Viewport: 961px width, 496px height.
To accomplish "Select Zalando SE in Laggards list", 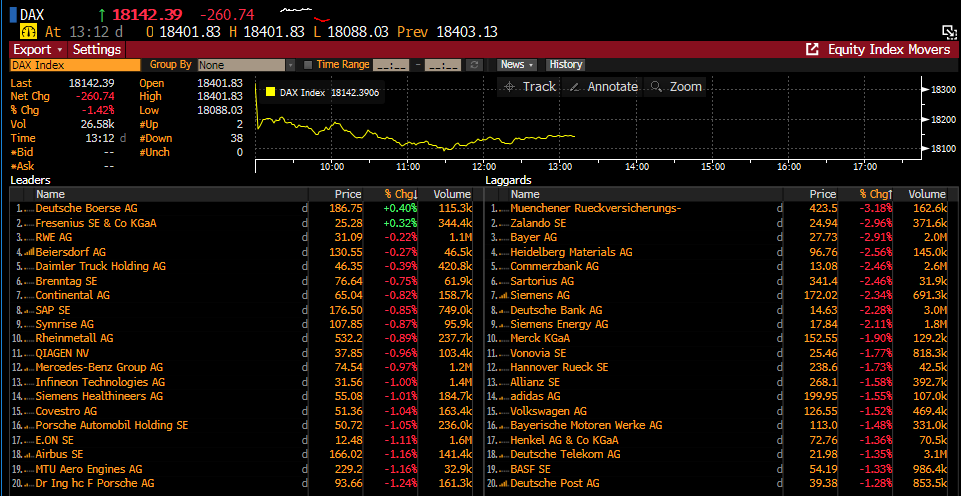I will coord(538,223).
